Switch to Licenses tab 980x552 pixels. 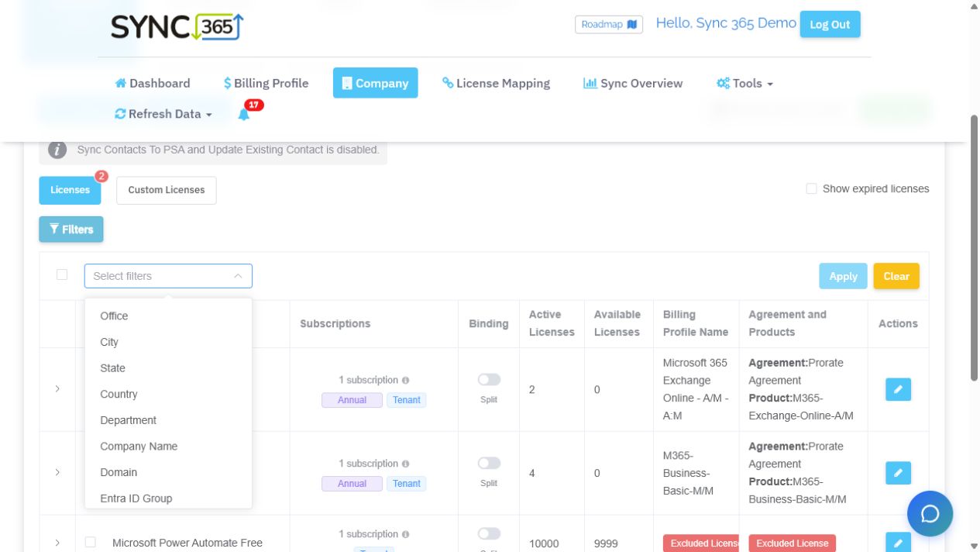70,190
